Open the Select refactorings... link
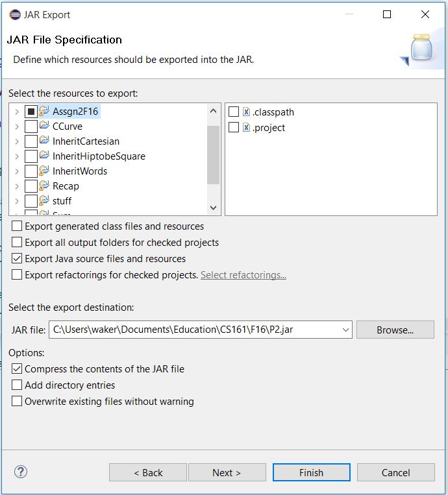Viewport: 448px width, 495px height. coord(243,275)
